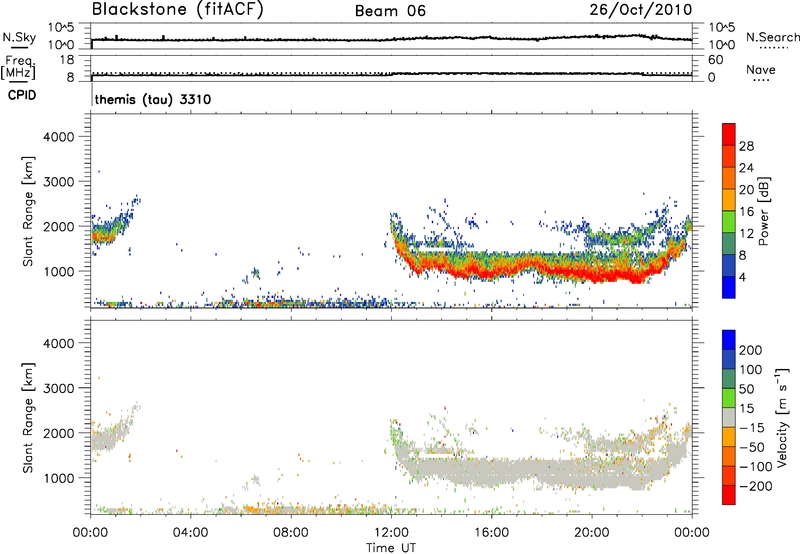800x554 pixels.
Task: Click the "08:00" time tick label
Action: (x=291, y=533)
